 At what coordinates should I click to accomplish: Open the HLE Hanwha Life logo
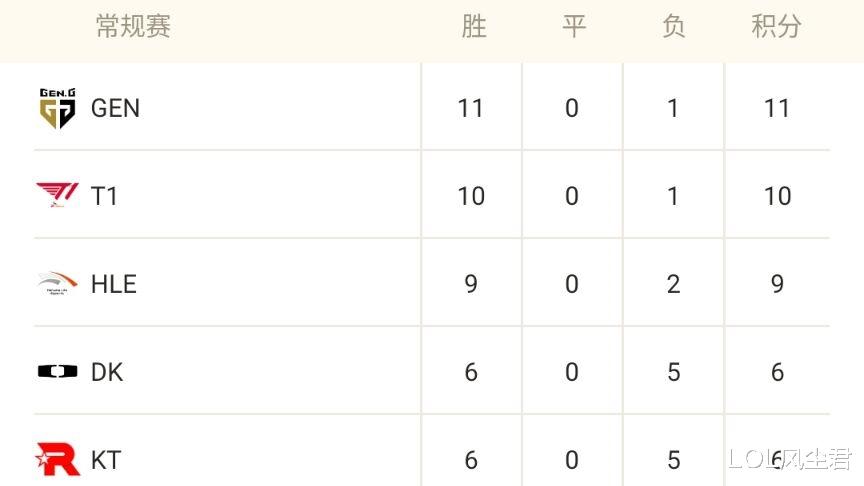pos(57,283)
